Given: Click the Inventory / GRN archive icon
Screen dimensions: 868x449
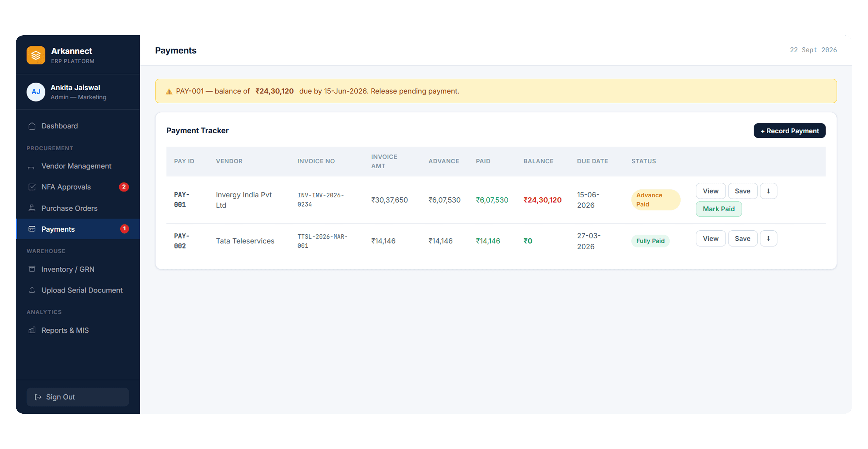Looking at the screenshot, I should point(32,269).
